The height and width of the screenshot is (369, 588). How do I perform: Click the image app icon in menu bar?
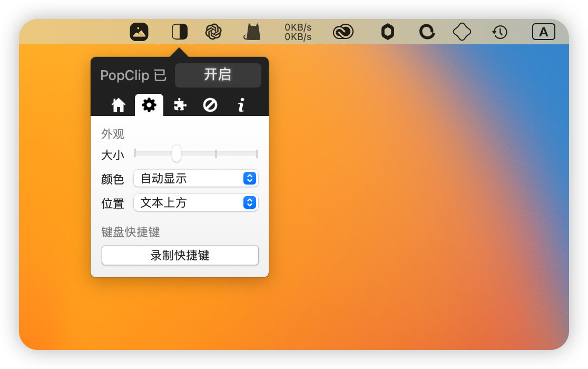[139, 32]
